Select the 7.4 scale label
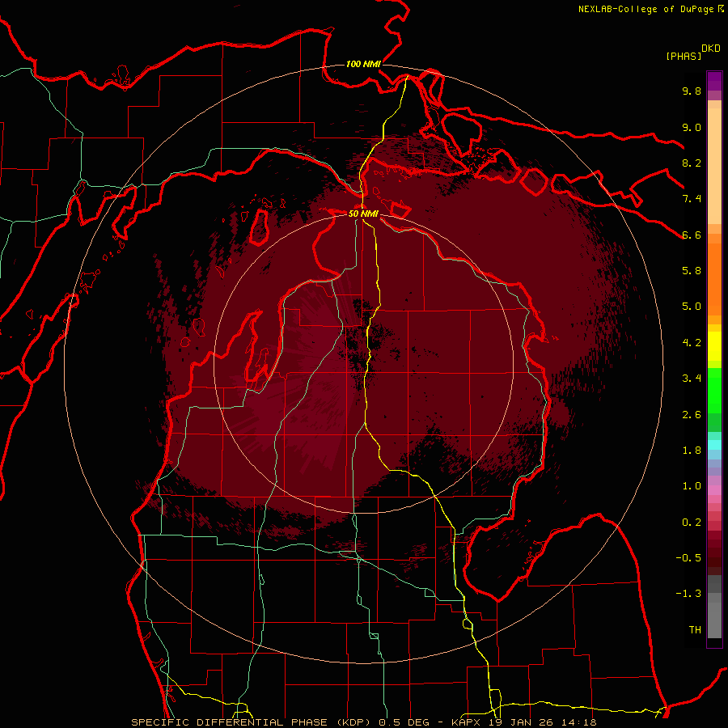The image size is (728, 728). pos(692,199)
